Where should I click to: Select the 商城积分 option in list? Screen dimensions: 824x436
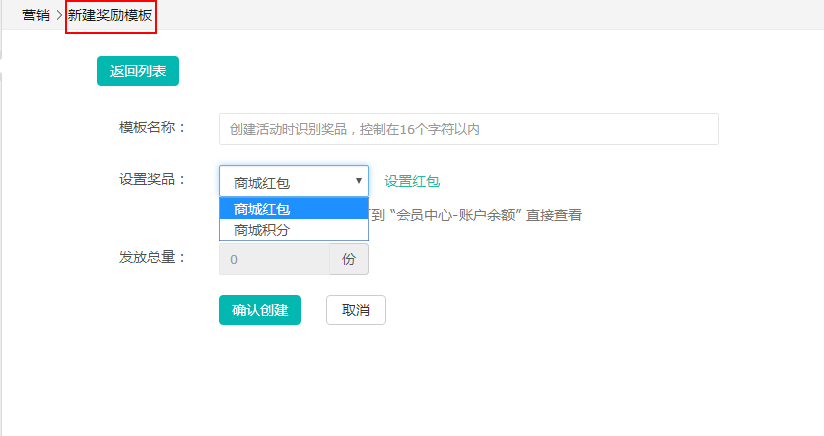[x=293, y=230]
